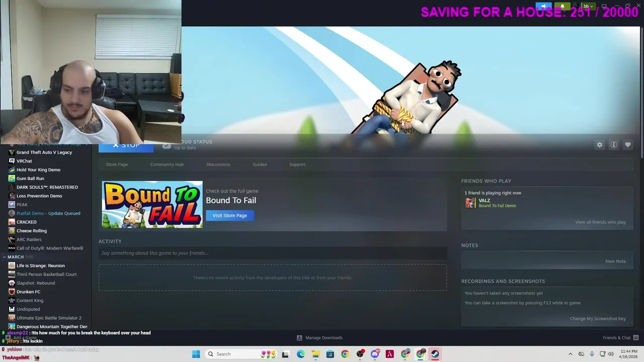View all friends who play
The width and height of the screenshot is (644, 362).
point(601,222)
